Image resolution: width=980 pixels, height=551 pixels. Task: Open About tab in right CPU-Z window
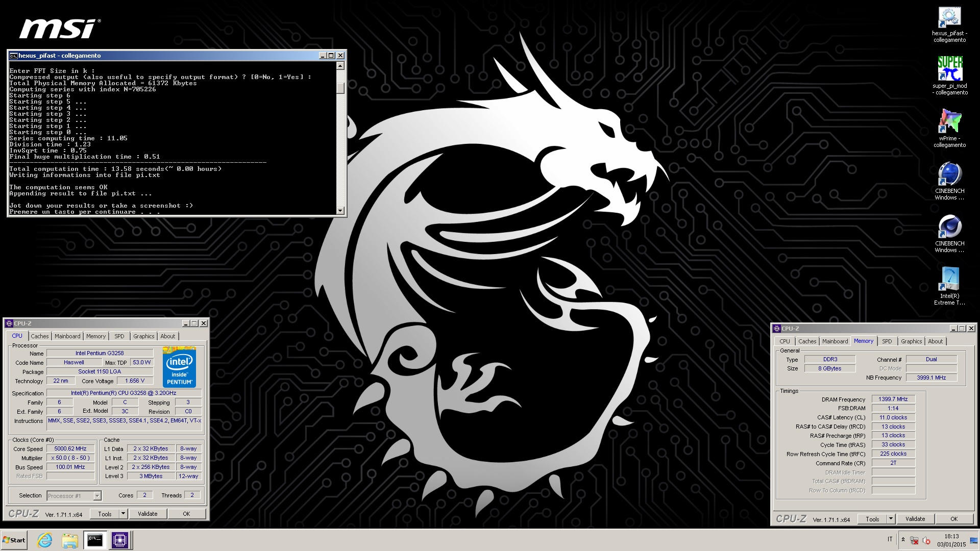pos(936,341)
